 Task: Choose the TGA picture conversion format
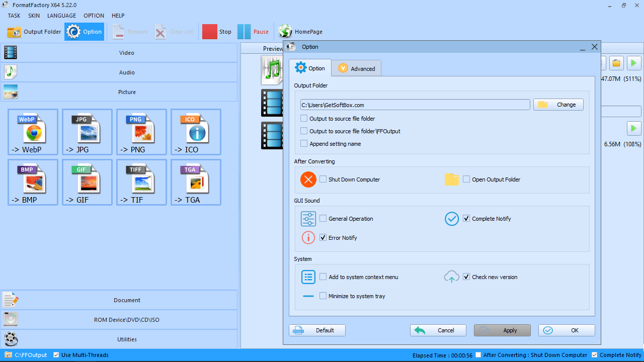tap(196, 182)
